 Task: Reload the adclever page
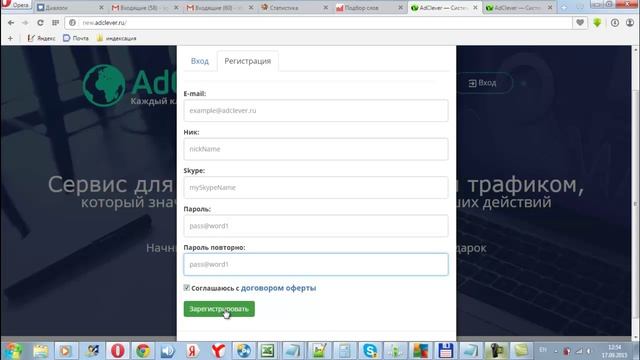point(40,23)
